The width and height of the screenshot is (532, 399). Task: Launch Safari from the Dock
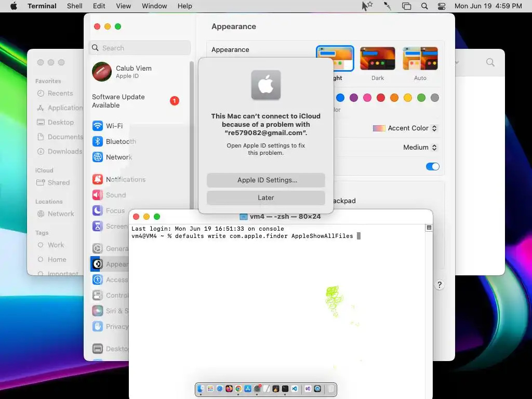tap(220, 389)
